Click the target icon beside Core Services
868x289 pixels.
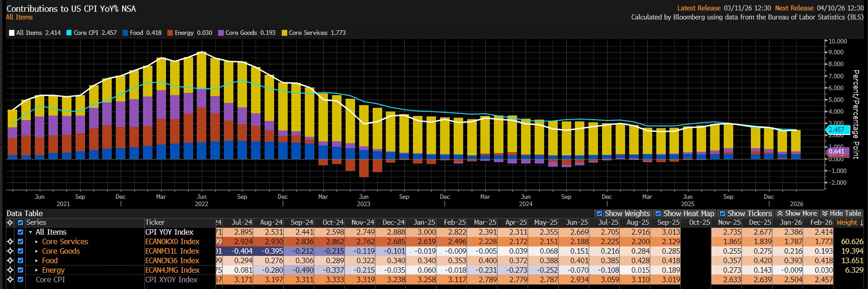click(x=10, y=241)
